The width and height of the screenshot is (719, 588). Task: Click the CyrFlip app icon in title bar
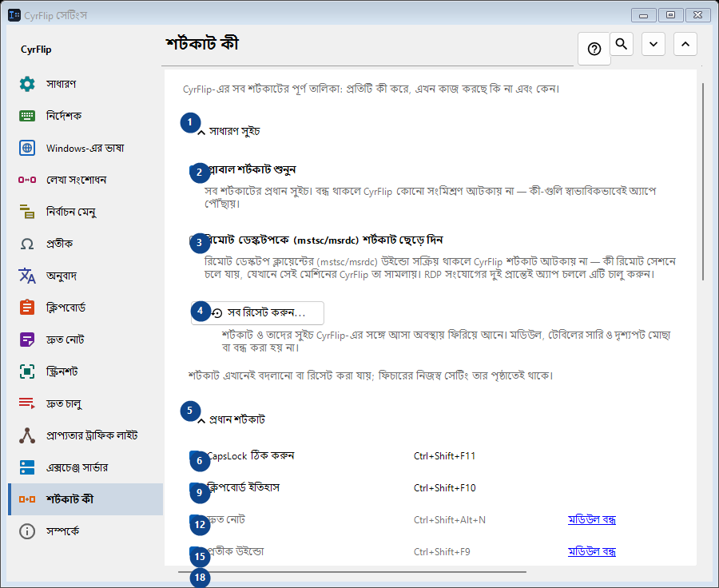click(x=14, y=15)
